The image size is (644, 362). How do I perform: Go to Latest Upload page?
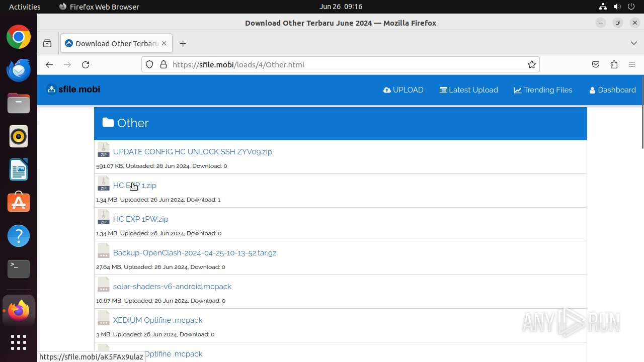[x=468, y=90]
